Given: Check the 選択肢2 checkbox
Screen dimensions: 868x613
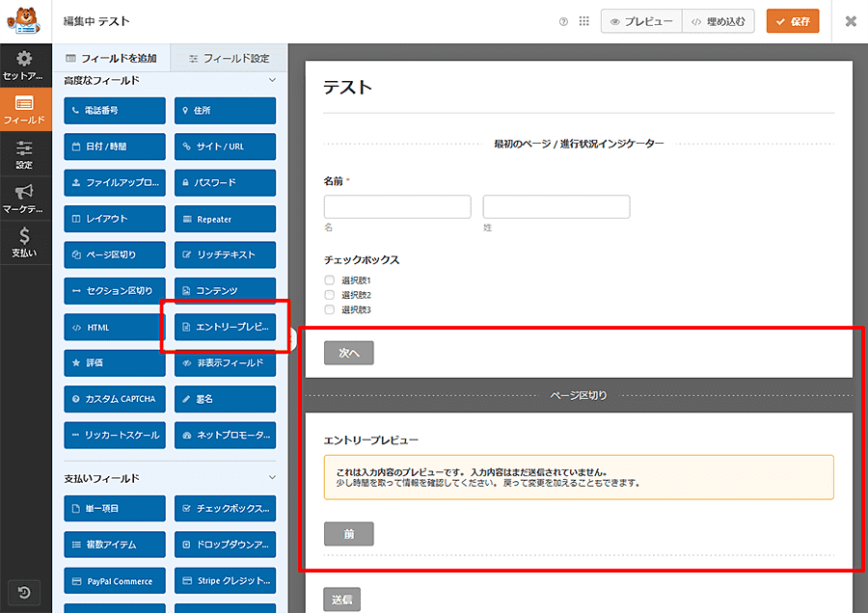Looking at the screenshot, I should coord(330,295).
